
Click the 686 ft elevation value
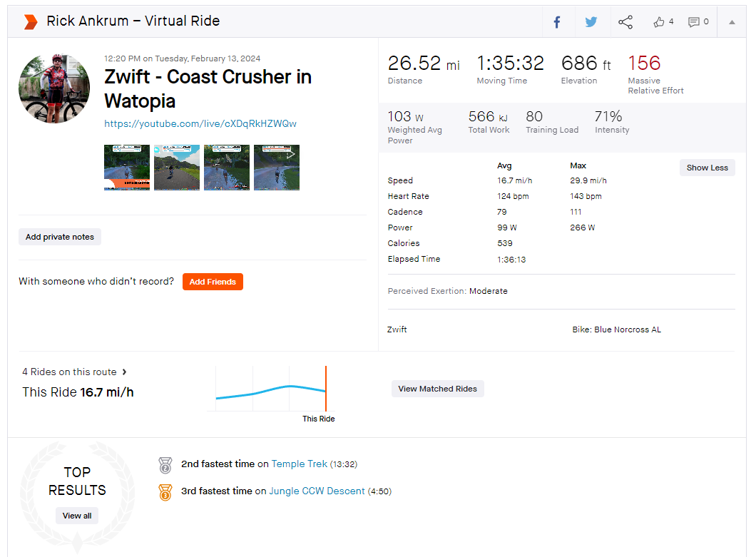point(586,63)
